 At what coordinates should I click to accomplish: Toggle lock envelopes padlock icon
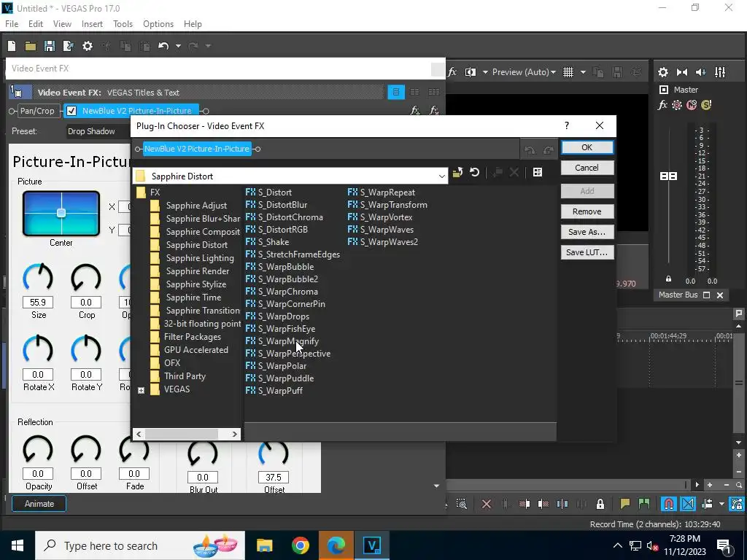(600, 504)
